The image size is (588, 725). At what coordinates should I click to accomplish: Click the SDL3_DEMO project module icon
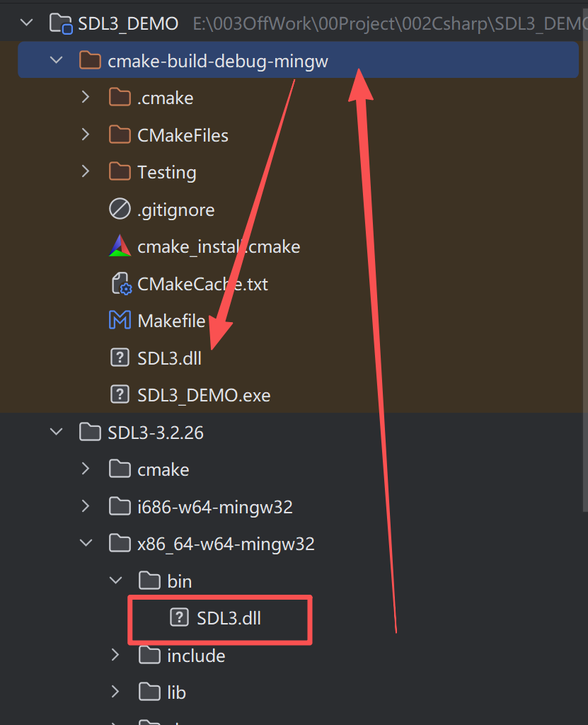(x=61, y=23)
